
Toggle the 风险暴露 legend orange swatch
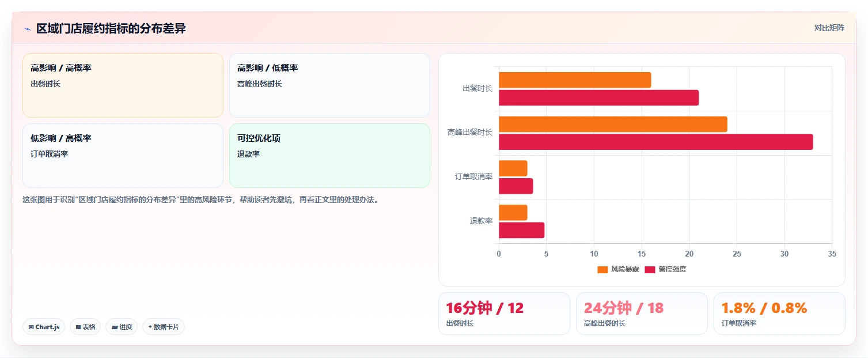point(602,269)
